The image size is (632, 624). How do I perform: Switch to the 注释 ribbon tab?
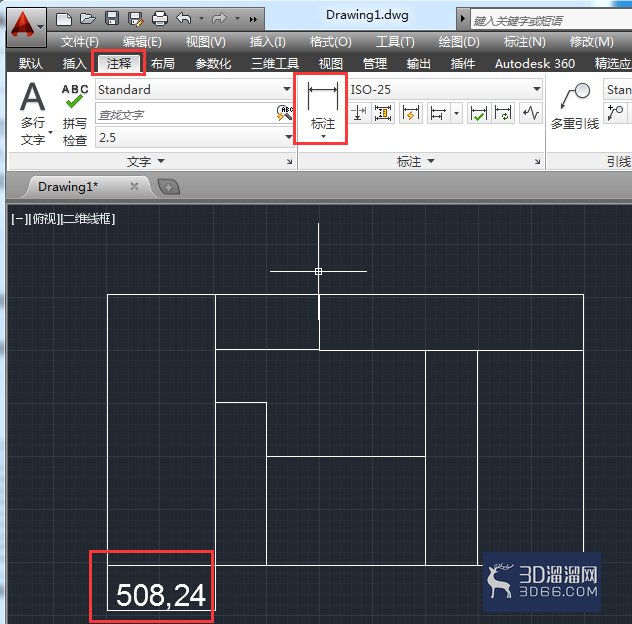pos(118,63)
